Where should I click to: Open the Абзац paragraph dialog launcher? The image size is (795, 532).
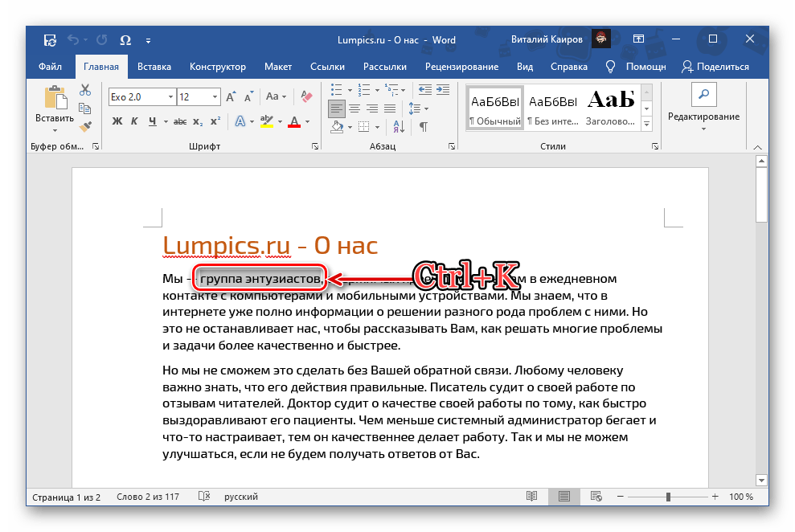tap(452, 146)
